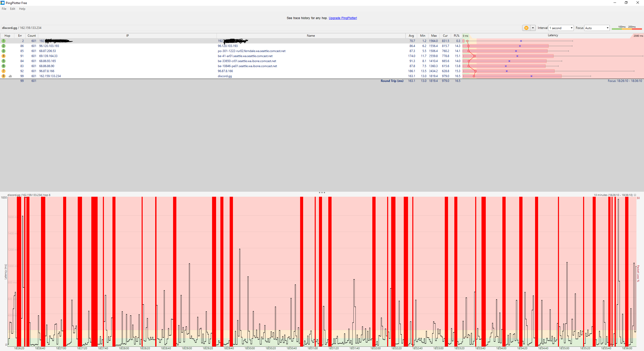Expand the Focus Auto combo box
The image size is (644, 351).
tap(597, 28)
